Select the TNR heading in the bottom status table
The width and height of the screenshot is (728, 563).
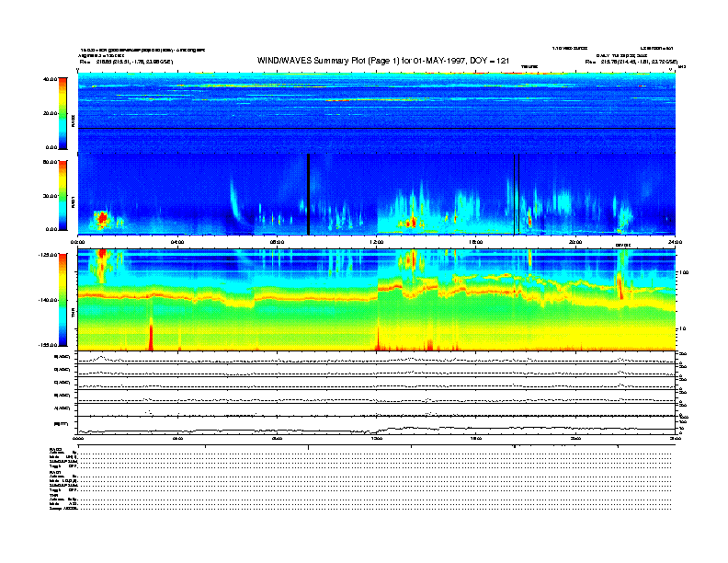53,495
